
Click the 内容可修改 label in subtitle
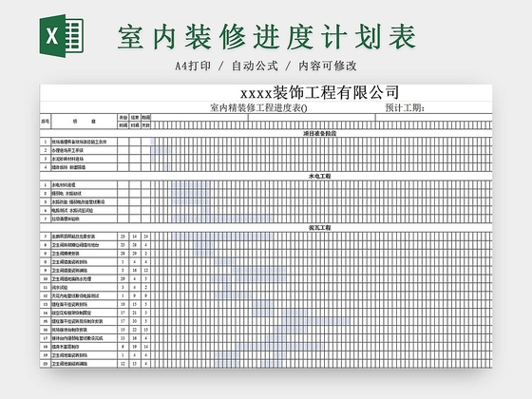coord(328,66)
